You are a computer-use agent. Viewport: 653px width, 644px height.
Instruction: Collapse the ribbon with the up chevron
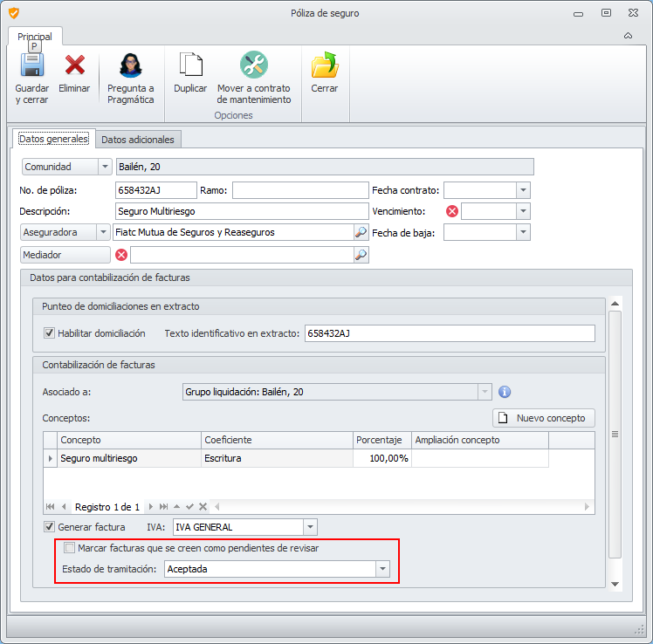pos(628,36)
